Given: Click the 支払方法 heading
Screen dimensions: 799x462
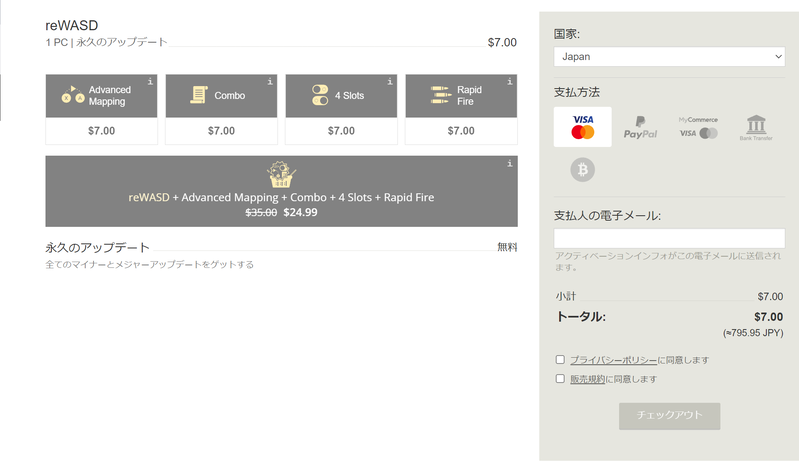Looking at the screenshot, I should 577,92.
